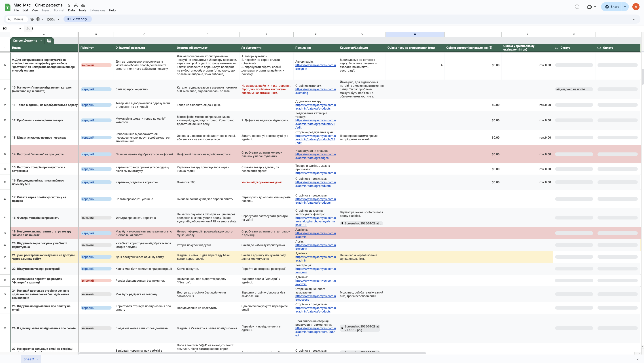The width and height of the screenshot is (644, 363).
Task: Click the print icon
Action: (x=32, y=19)
